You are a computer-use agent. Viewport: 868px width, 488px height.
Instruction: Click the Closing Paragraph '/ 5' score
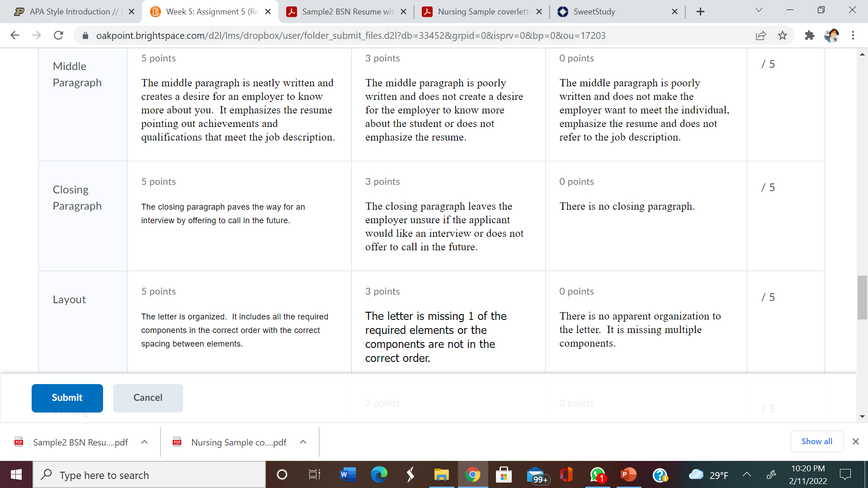pos(768,188)
